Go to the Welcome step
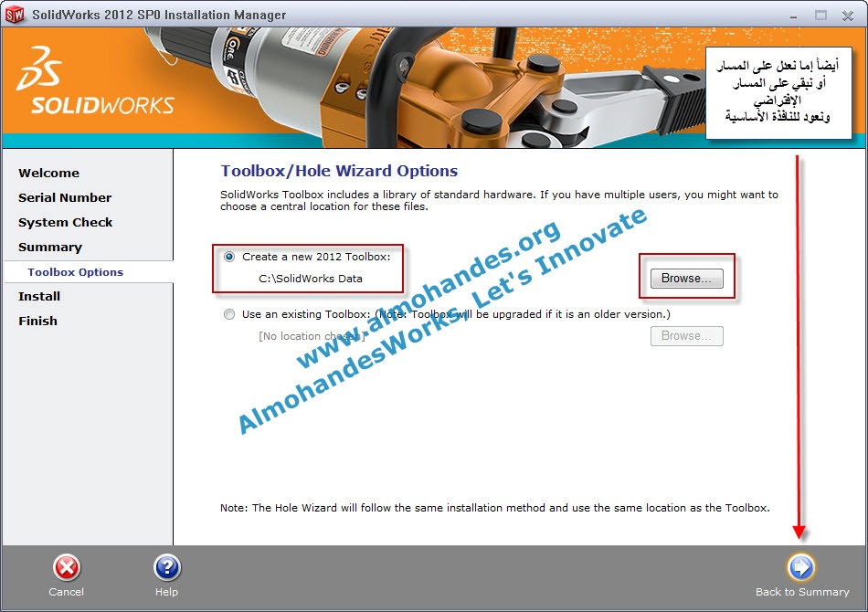Screen dimensions: 868x612 pos(48,174)
